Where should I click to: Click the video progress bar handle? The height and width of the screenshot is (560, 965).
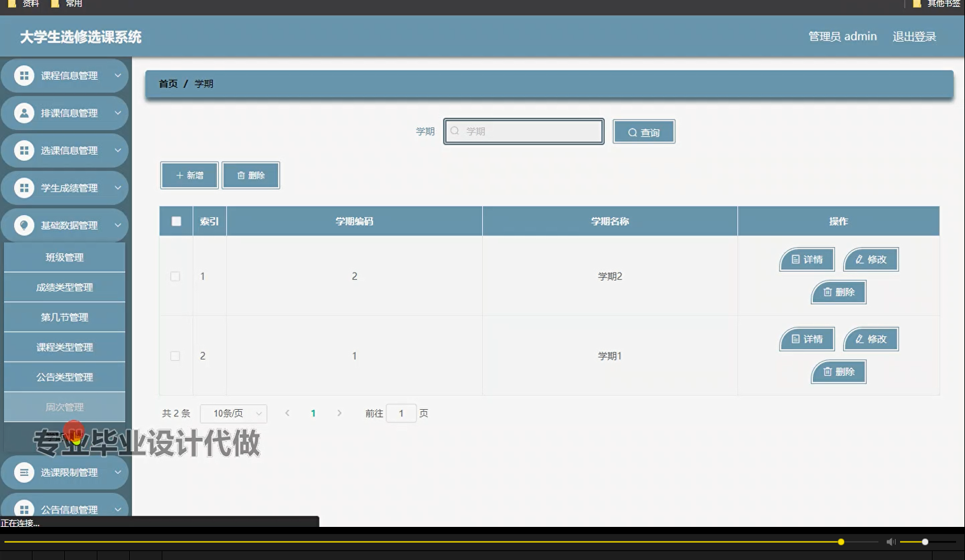[841, 542]
